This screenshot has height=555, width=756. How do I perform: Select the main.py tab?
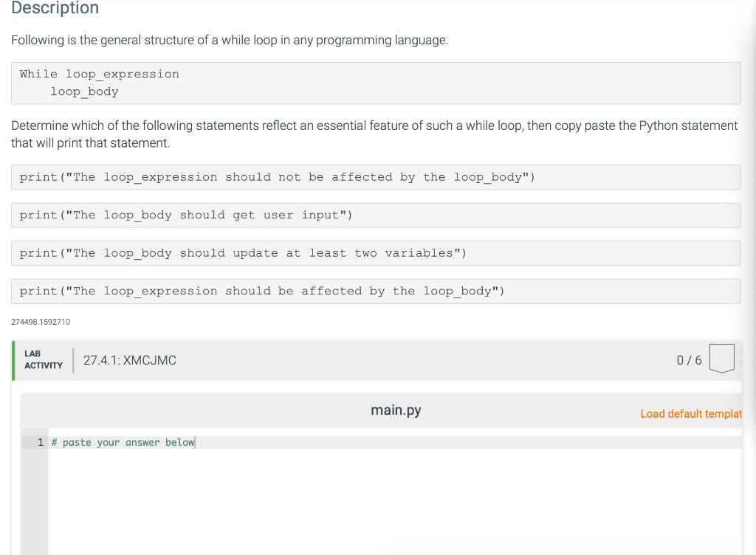[396, 410]
